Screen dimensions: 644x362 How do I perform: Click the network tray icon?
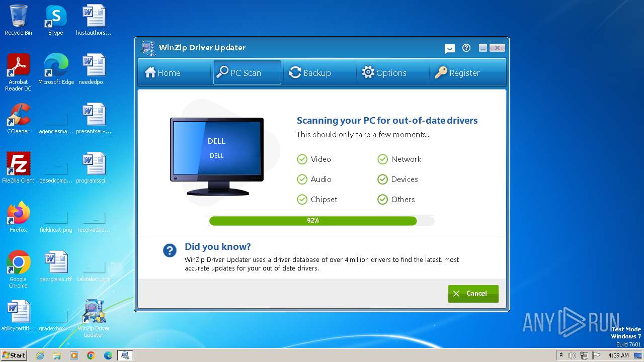pyautogui.click(x=584, y=355)
